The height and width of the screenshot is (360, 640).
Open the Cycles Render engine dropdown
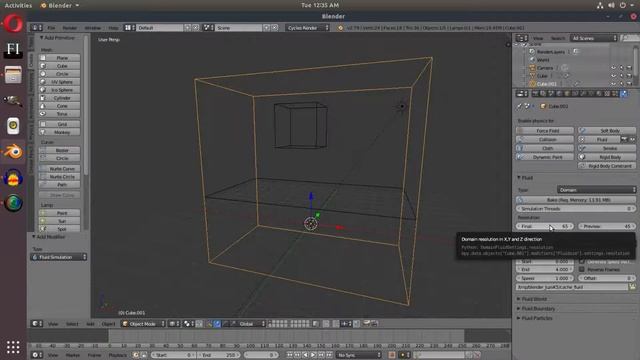pos(307,28)
